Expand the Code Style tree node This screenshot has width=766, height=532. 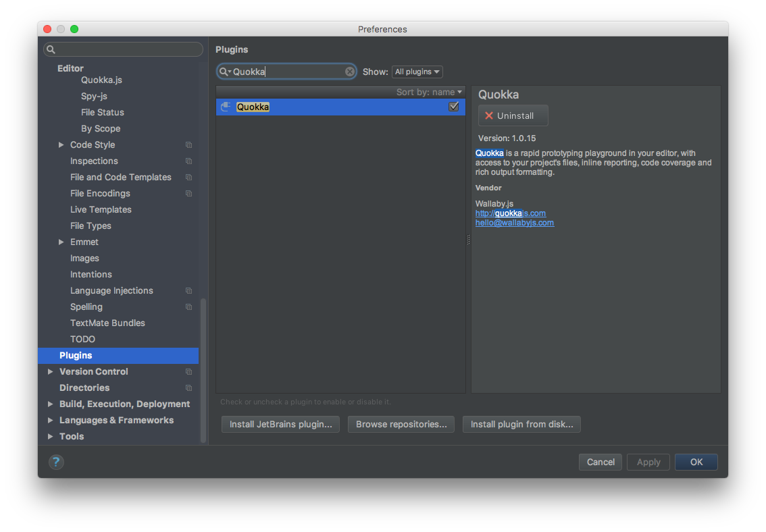[61, 144]
